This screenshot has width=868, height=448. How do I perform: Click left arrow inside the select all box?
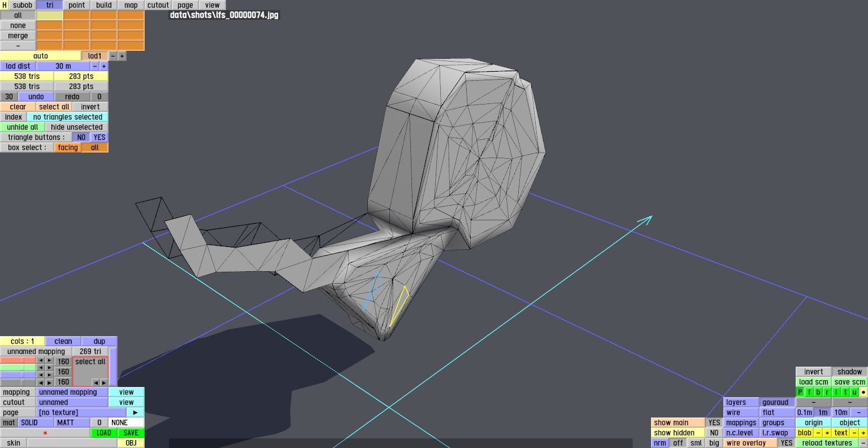tap(96, 382)
